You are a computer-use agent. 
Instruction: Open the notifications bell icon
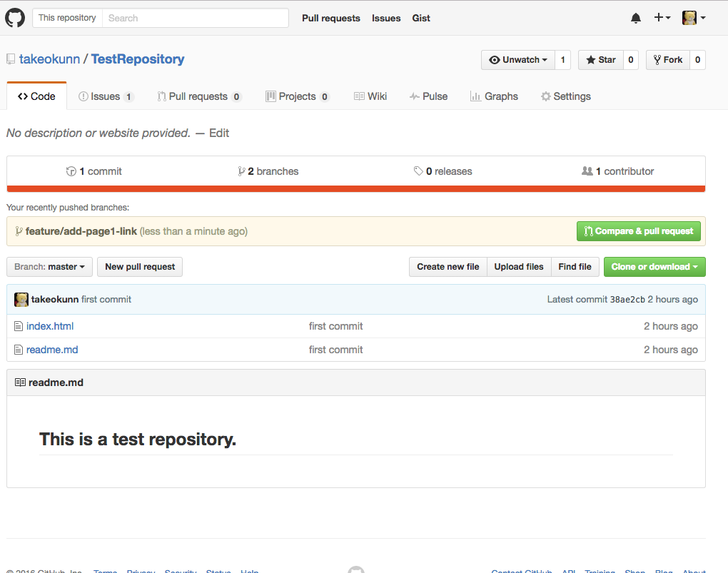(x=635, y=17)
